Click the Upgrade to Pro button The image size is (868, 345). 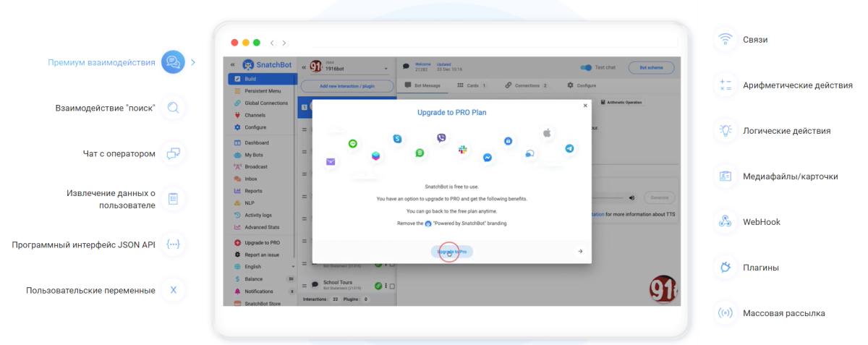[452, 251]
